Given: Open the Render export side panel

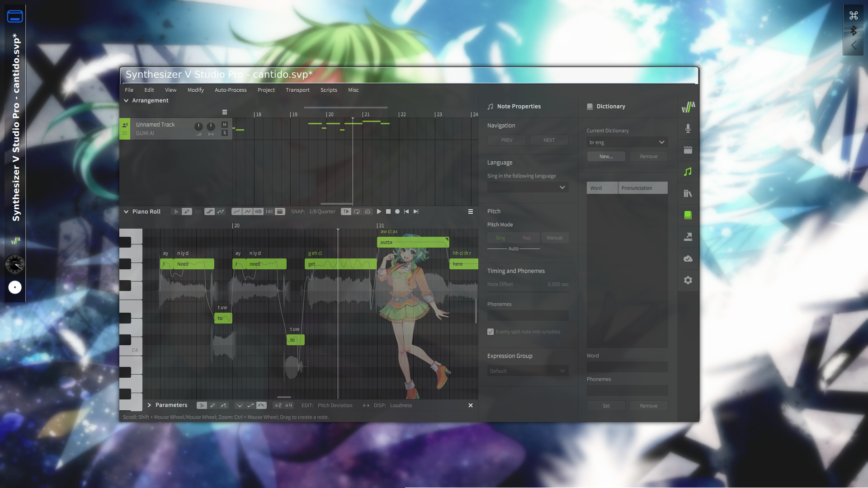Looking at the screenshot, I should pos(688,237).
